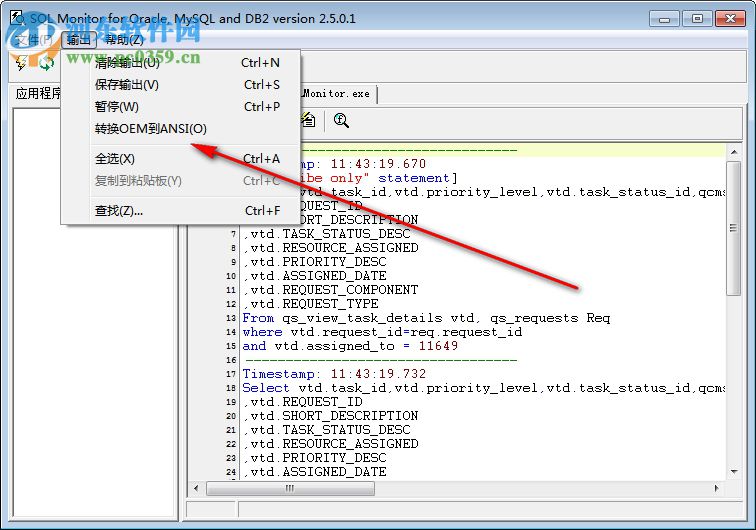Click 'Timestamp: 11:43:19.732' line
756x530 pixels.
[334, 374]
